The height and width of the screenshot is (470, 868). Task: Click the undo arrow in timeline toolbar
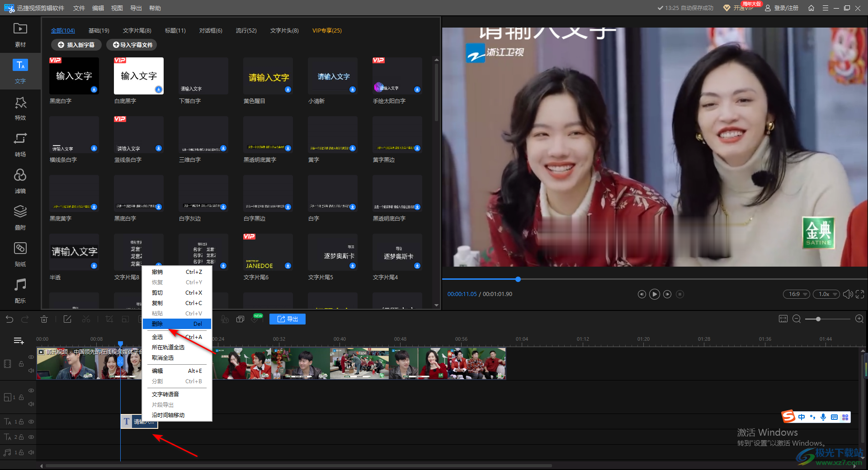point(9,319)
